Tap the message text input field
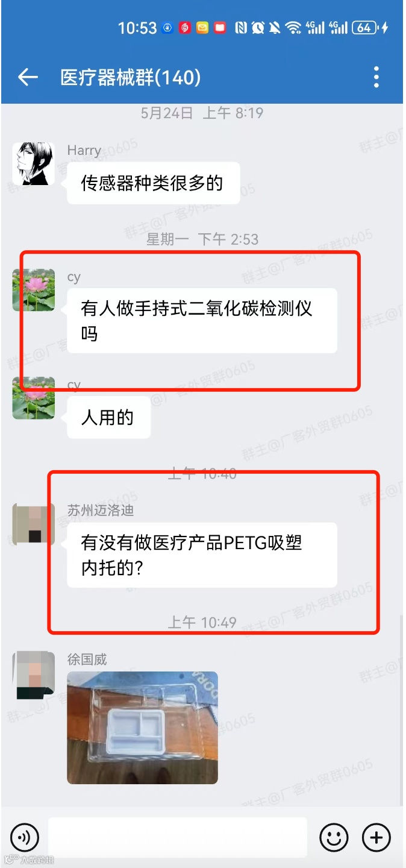 click(x=178, y=837)
